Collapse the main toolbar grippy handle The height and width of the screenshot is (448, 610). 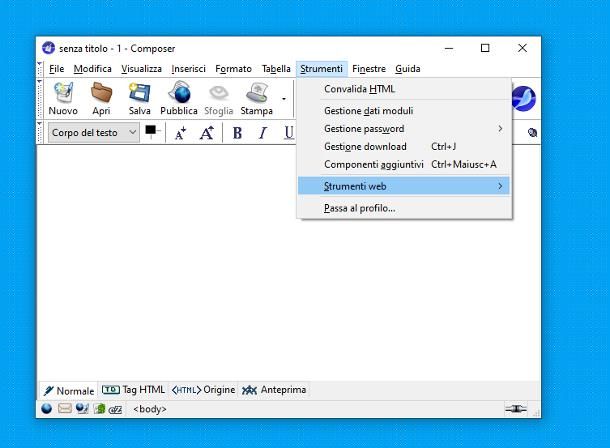40,99
